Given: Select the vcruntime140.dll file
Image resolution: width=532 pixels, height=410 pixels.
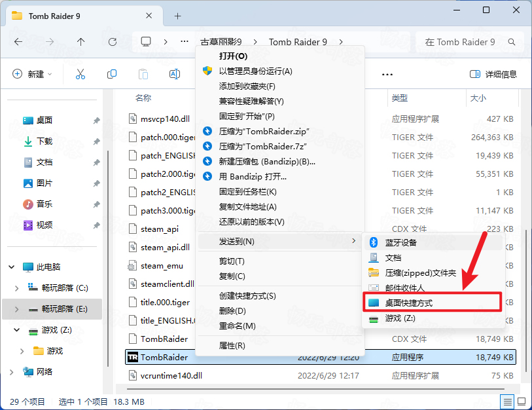Looking at the screenshot, I should click(321, 376).
